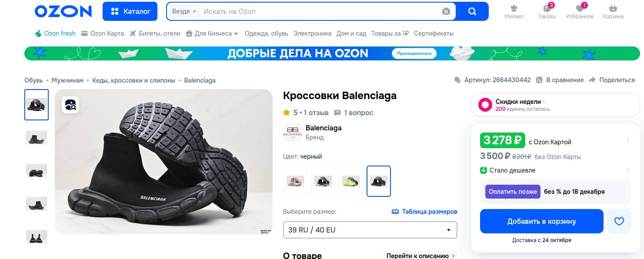644x259 pixels.
Task: Click the camera image-search icon
Action: 446,12
